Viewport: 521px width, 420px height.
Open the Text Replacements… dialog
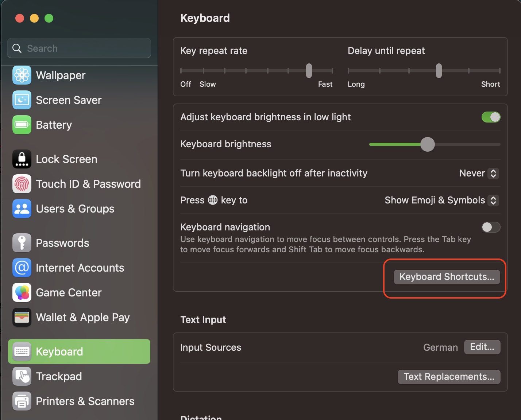coord(449,377)
